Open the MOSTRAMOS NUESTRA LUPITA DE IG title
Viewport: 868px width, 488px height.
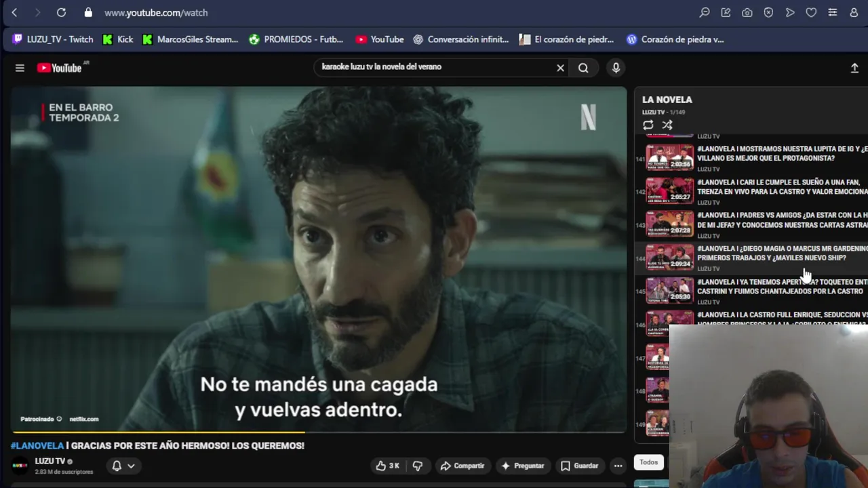(x=783, y=153)
